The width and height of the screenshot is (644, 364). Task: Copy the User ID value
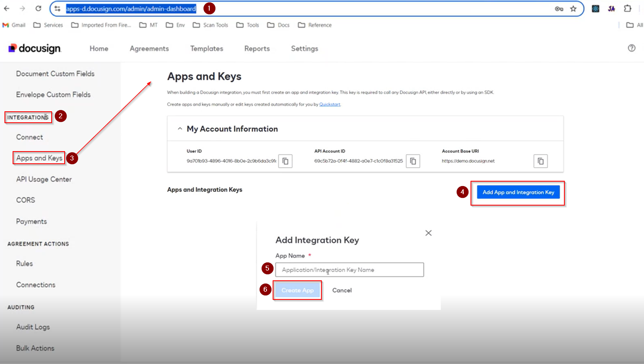click(285, 161)
